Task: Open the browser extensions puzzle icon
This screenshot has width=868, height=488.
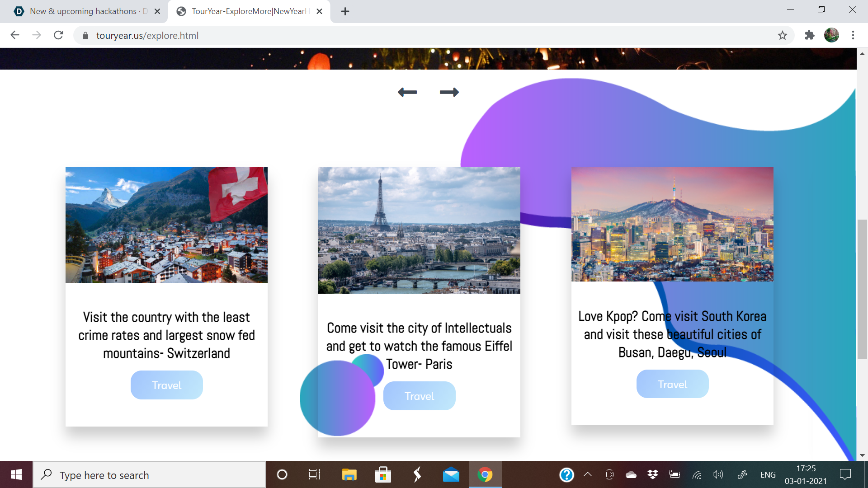Action: [809, 35]
